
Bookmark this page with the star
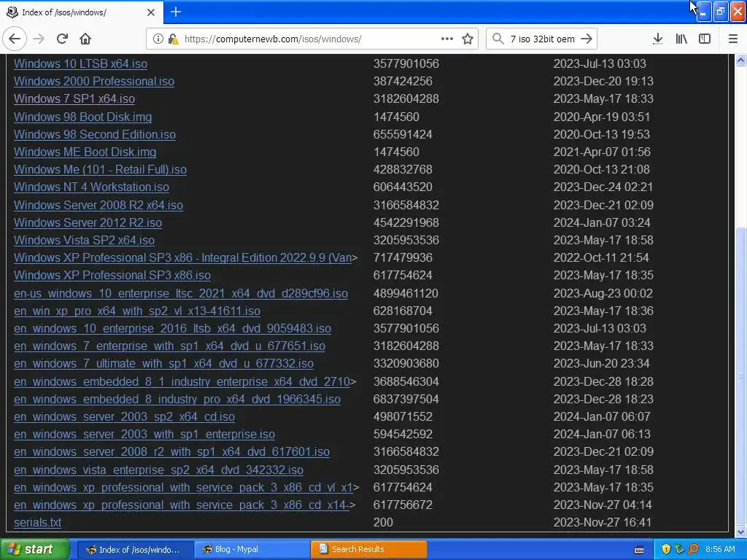[x=468, y=39]
